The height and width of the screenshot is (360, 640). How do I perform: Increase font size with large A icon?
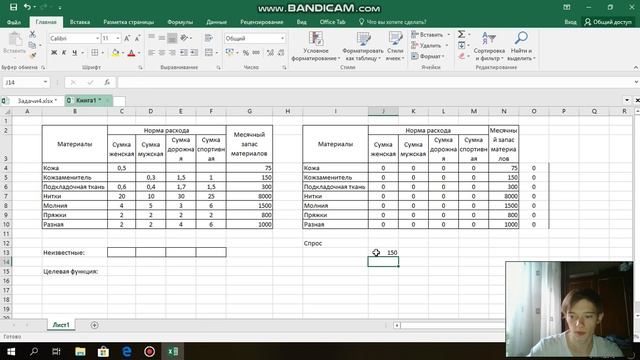coord(127,38)
